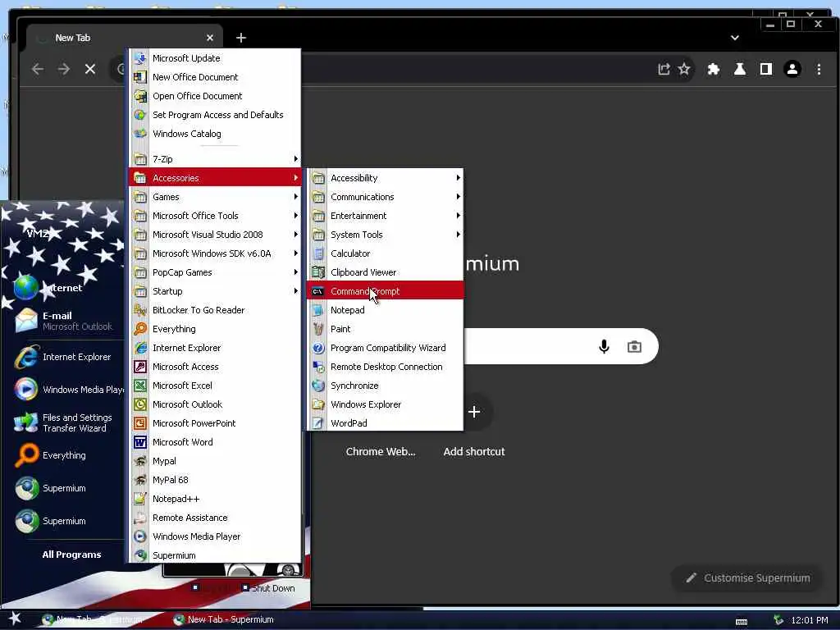
Task: Click the on-screen keyboard tray icon
Action: coord(742,621)
